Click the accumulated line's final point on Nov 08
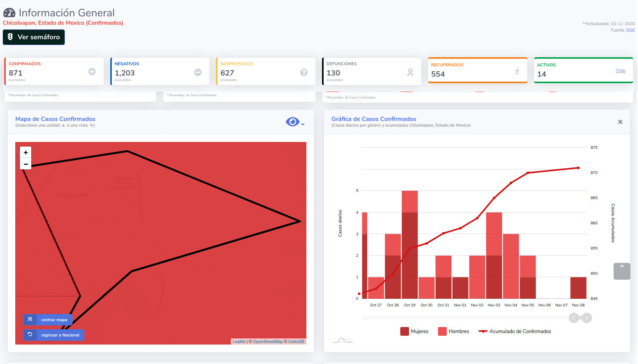Screen dimensions: 638x364 [578, 168]
